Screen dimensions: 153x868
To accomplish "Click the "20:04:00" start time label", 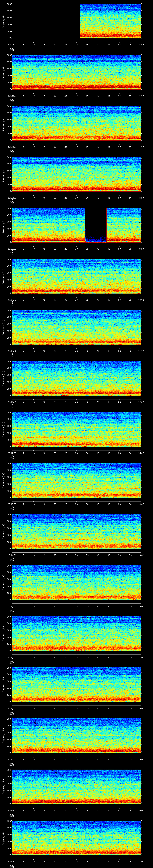I will coord(12,44).
